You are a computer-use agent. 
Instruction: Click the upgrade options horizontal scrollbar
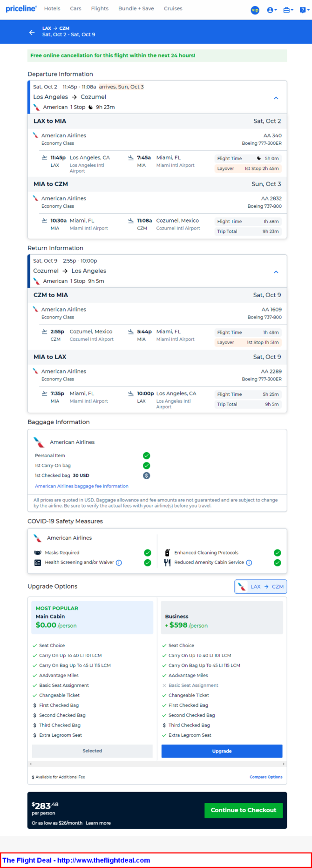pos(157,764)
